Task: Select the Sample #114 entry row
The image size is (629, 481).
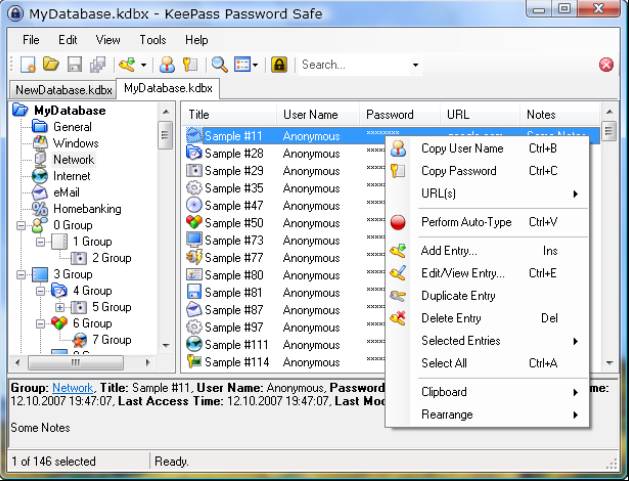Action: pyautogui.click(x=391, y=362)
